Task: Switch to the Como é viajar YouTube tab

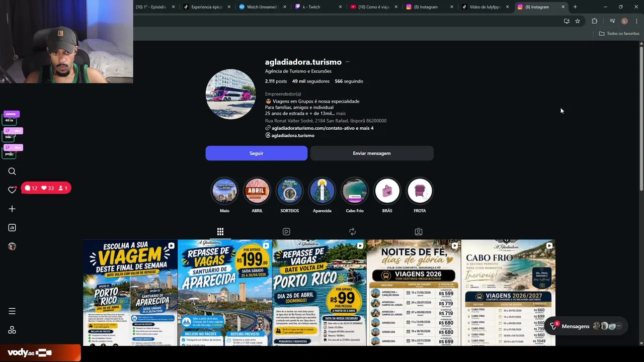Action: pyautogui.click(x=374, y=7)
